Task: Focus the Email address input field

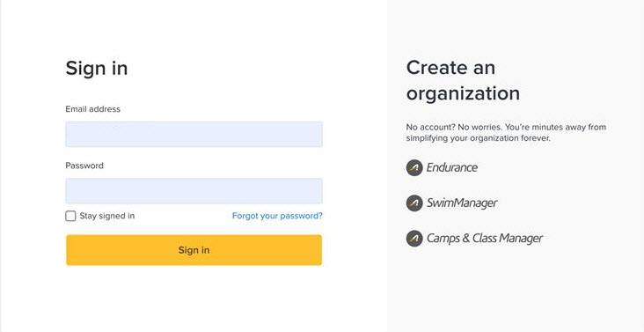Action: point(194,135)
